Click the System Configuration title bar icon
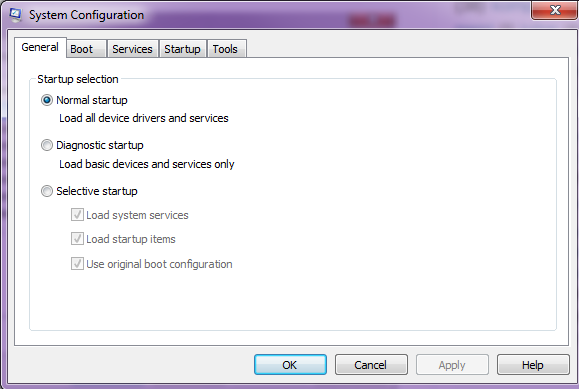The width and height of the screenshot is (579, 389). [15, 15]
